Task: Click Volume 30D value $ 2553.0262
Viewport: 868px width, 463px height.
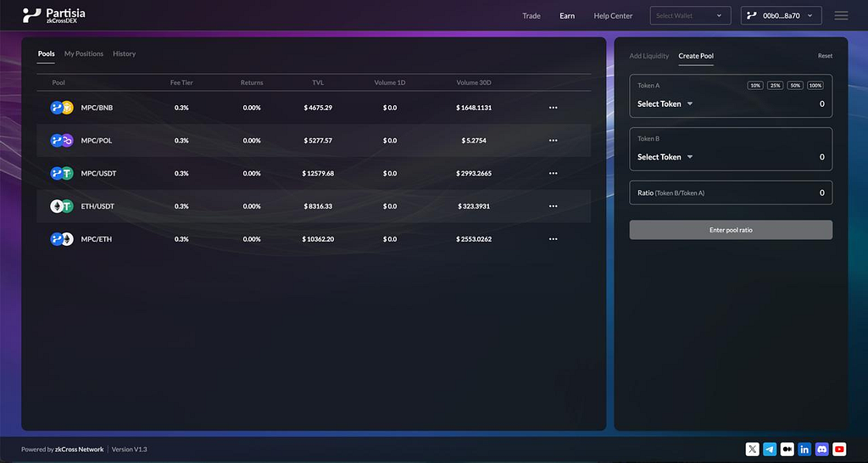Action: point(474,239)
